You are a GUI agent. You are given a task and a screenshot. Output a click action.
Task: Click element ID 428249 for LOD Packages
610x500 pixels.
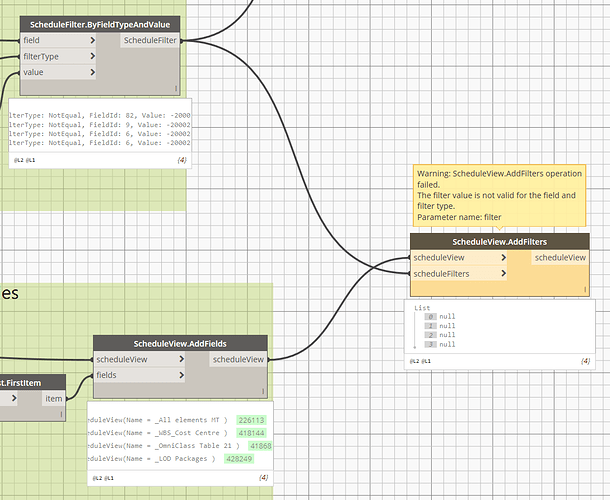pos(239,459)
